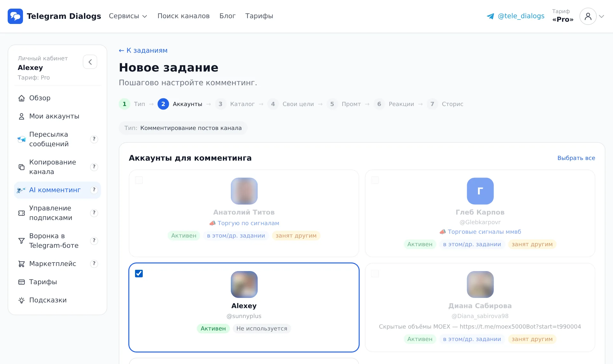Screen dimensions: 613x364
Task: Open help for Воронка в Telegram-боте
Action: (94, 240)
